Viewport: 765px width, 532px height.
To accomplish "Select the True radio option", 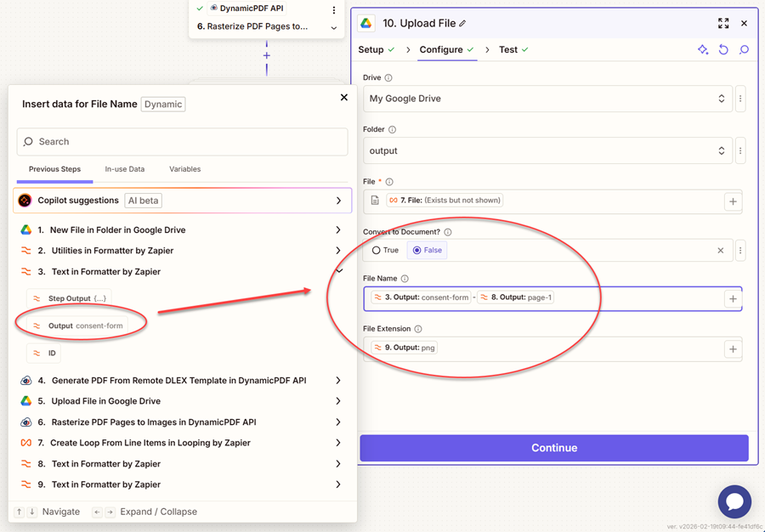I will tap(377, 251).
